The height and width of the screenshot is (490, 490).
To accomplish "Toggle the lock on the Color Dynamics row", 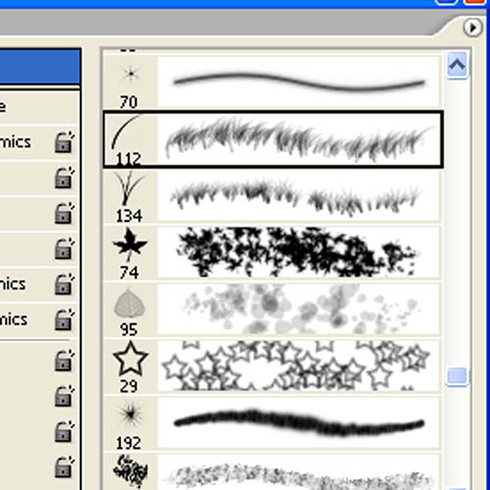I will pos(64,284).
